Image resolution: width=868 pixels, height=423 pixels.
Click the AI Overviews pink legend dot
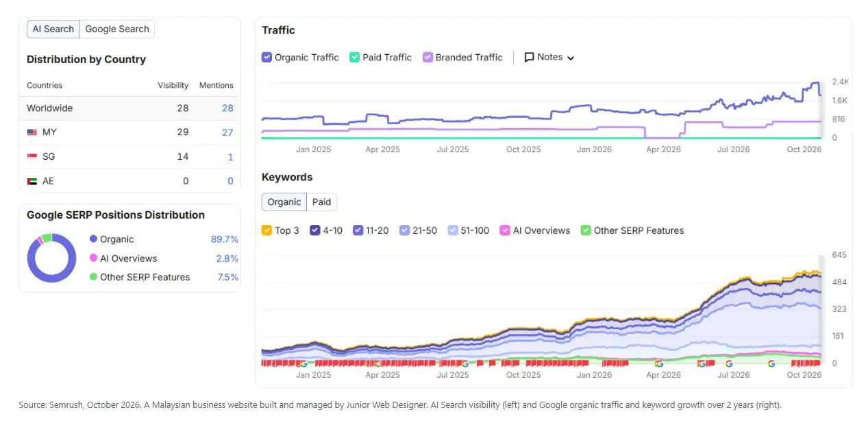tap(93, 258)
